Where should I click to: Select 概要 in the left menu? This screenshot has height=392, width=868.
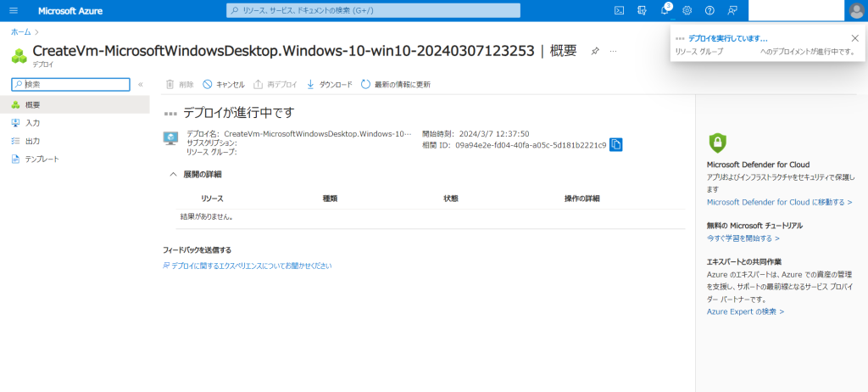click(75, 104)
